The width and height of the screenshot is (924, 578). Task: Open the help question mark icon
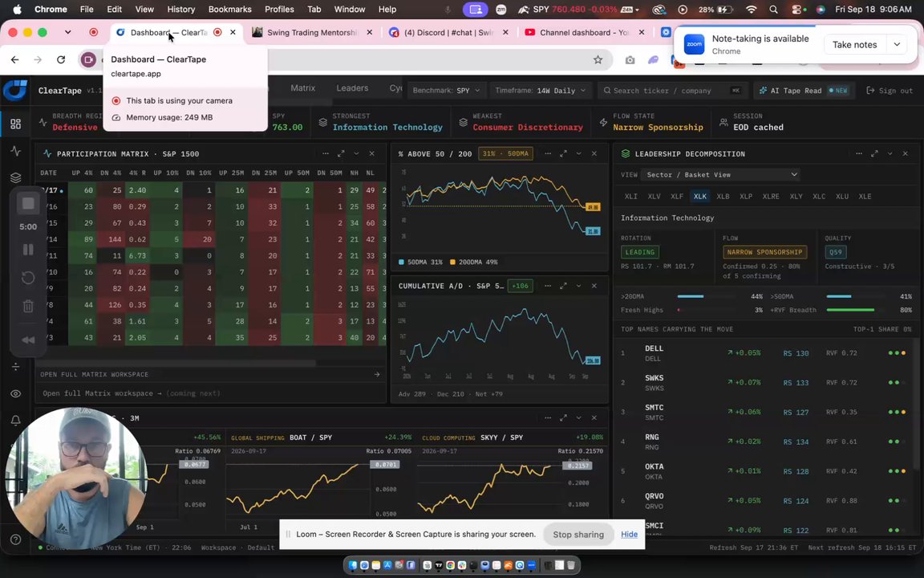click(16, 539)
